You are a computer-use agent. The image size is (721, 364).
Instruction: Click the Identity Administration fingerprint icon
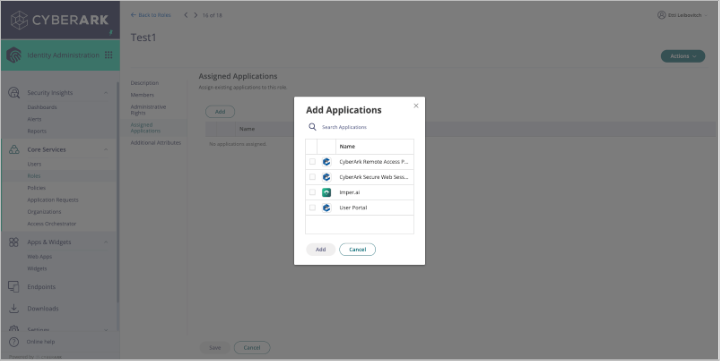coord(14,55)
